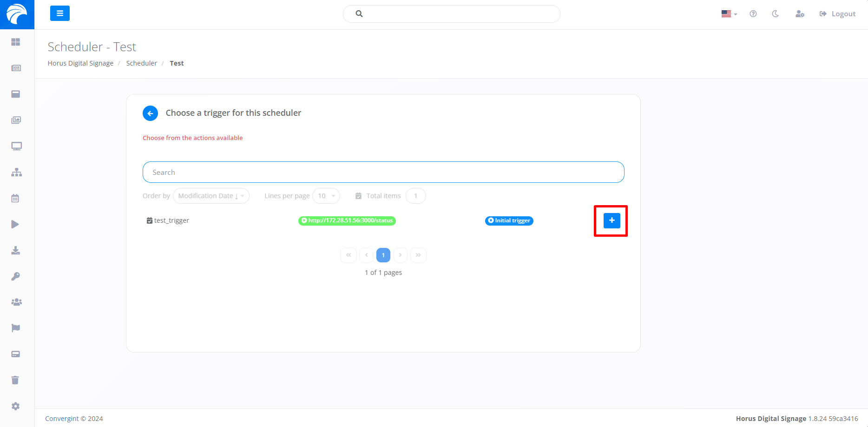Open the language flag dropdown

point(729,14)
